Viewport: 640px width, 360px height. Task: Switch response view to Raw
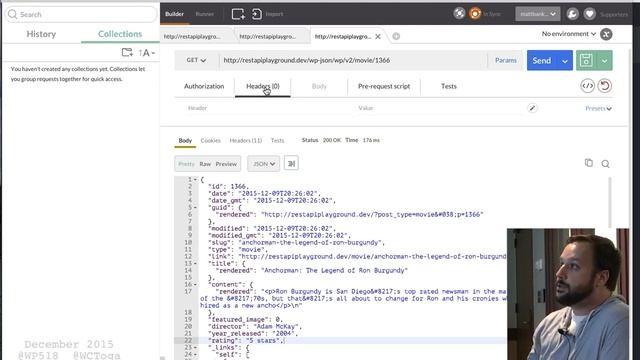[x=205, y=164]
